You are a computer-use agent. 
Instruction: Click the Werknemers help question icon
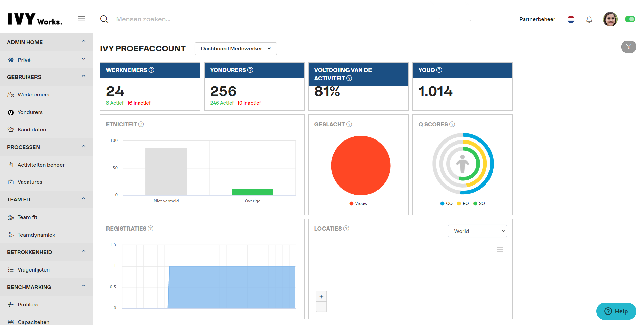[152, 70]
